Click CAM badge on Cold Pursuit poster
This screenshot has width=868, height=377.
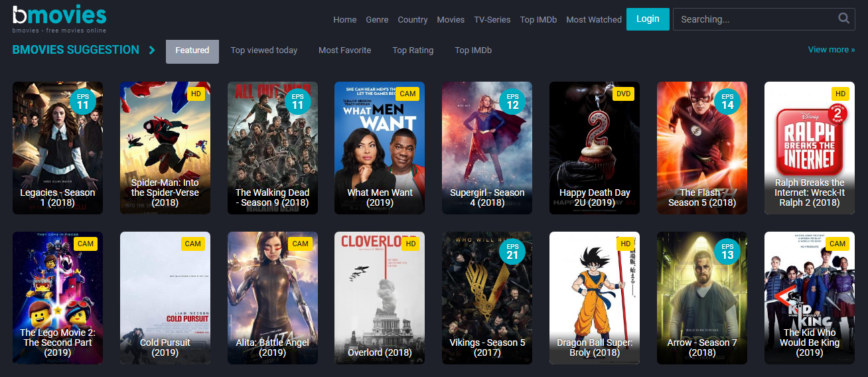click(x=193, y=244)
